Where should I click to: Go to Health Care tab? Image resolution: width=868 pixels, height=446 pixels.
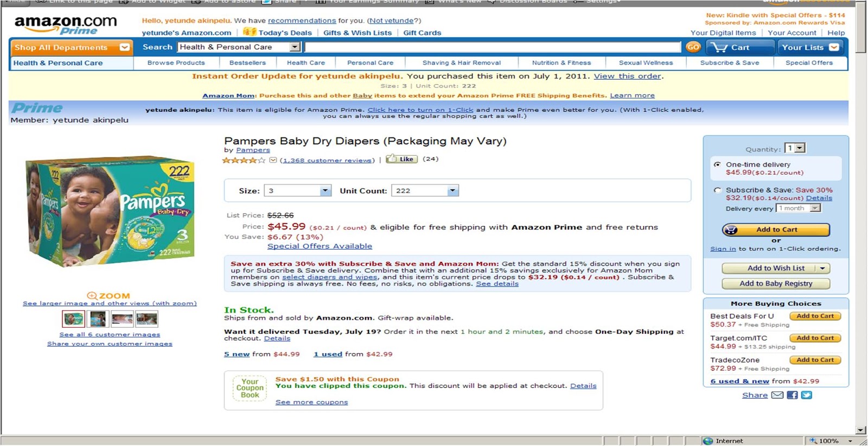[306, 63]
